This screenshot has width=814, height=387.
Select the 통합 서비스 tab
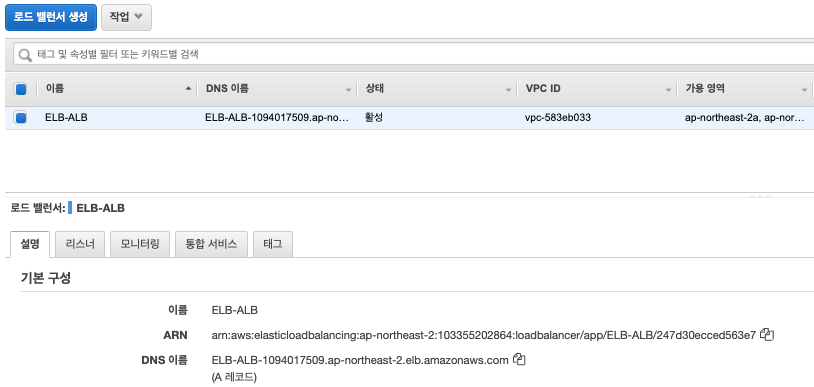pyautogui.click(x=211, y=244)
